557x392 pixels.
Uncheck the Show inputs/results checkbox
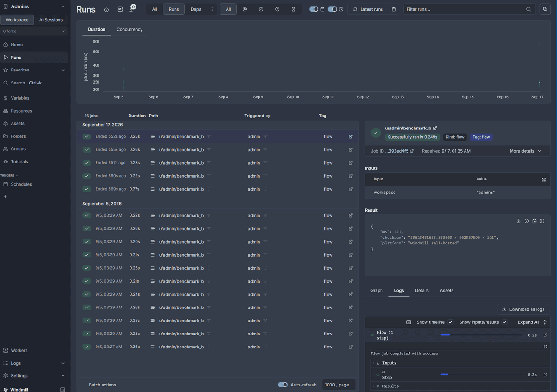point(505,322)
